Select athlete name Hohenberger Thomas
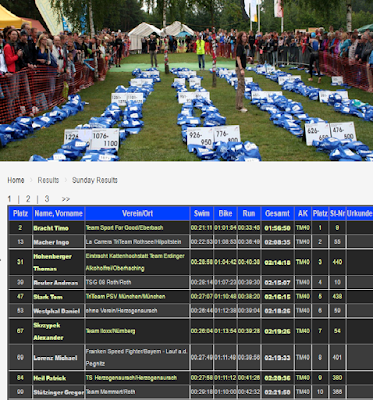 click(52, 263)
